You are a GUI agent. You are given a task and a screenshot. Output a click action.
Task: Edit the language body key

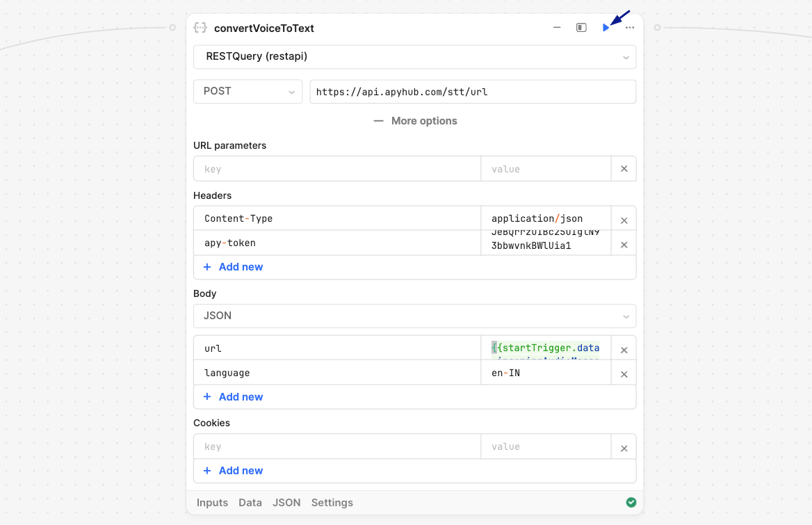pos(337,373)
